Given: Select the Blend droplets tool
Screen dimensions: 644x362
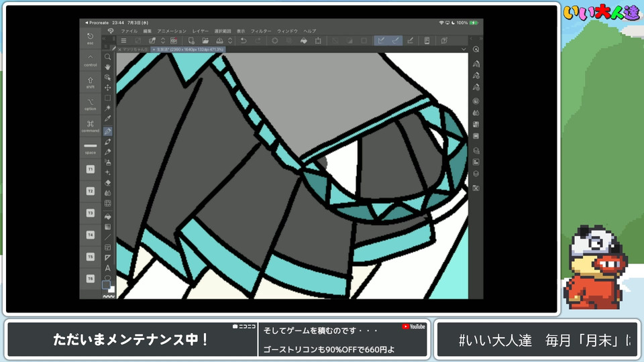Looking at the screenshot, I should 107,193.
